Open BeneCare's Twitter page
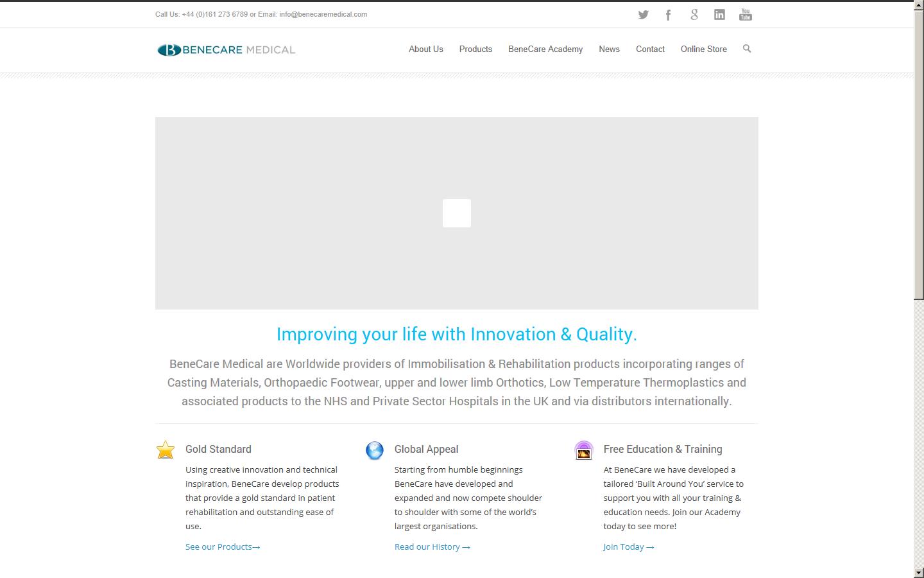Viewport: 924px width, 578px height. tap(643, 13)
